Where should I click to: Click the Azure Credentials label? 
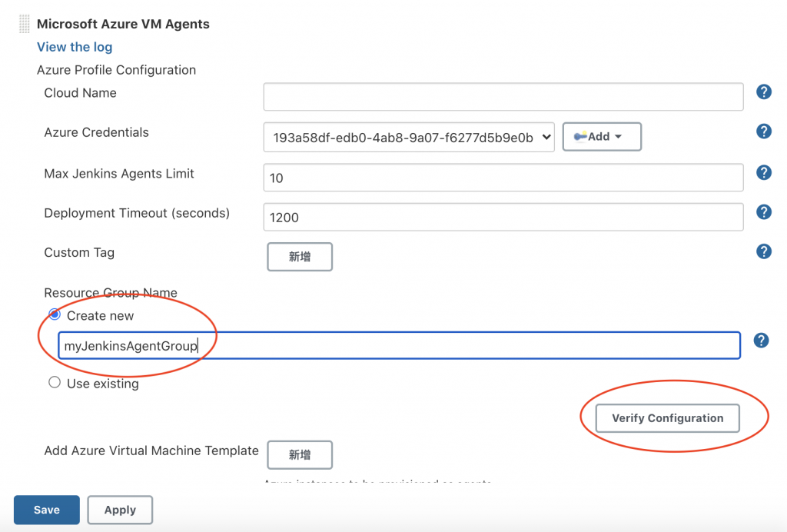coord(96,132)
